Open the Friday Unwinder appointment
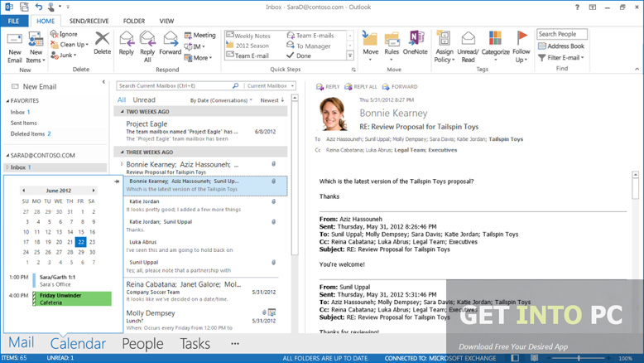This screenshot has width=644, height=363. pos(71,299)
